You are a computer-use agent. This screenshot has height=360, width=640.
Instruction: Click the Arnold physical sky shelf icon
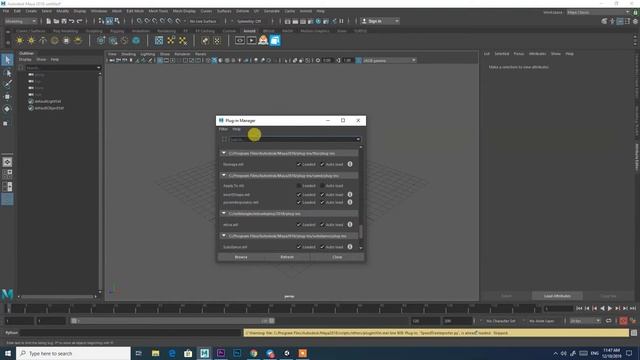click(x=78, y=40)
